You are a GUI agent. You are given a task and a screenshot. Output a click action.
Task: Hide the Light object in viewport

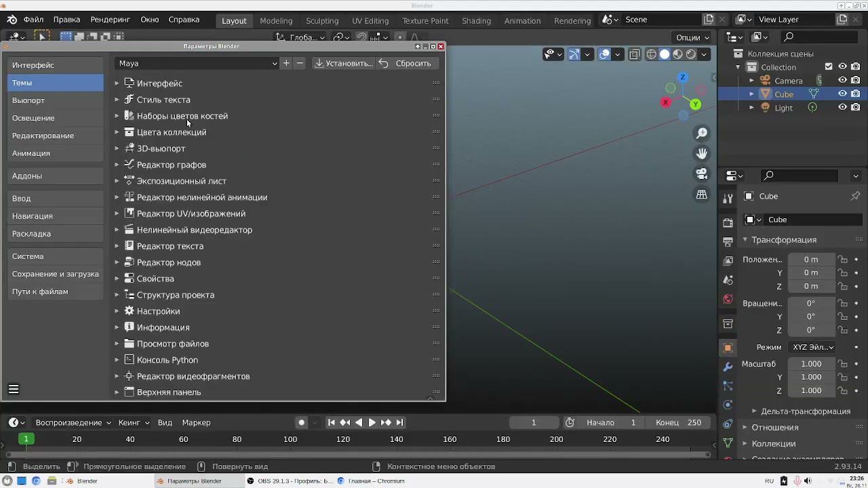coord(842,107)
